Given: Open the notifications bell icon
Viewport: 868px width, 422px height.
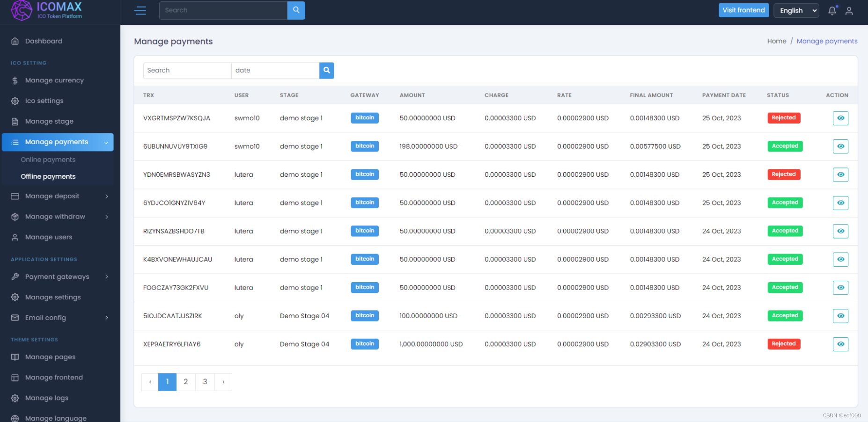Looking at the screenshot, I should tap(832, 11).
